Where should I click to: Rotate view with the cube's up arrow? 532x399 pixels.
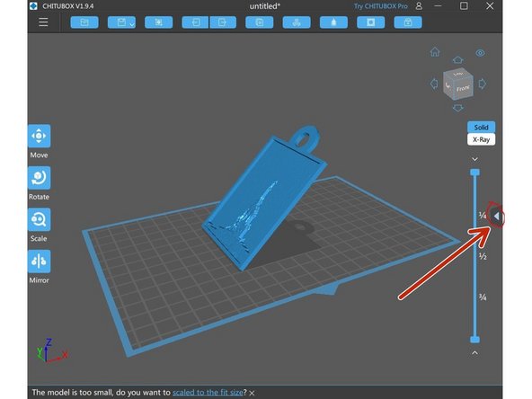click(x=458, y=60)
